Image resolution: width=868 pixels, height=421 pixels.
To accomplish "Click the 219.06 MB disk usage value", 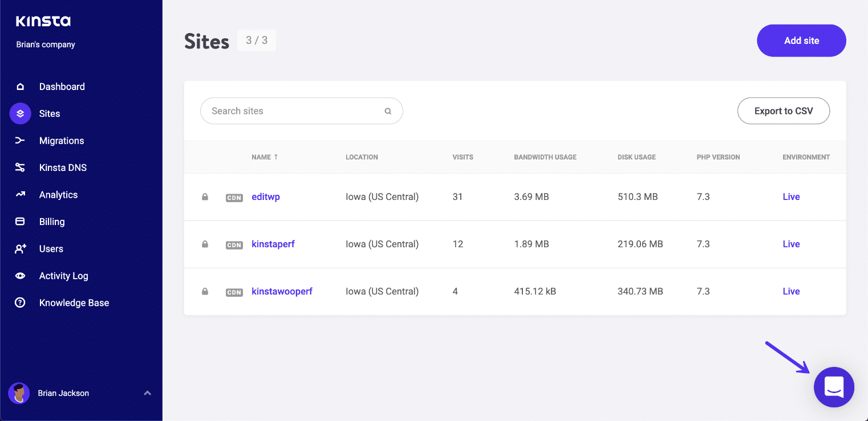I will coord(640,244).
